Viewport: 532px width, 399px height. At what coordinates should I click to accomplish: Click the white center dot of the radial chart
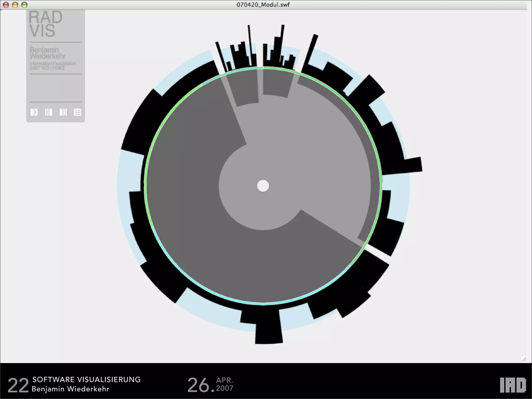[263, 186]
